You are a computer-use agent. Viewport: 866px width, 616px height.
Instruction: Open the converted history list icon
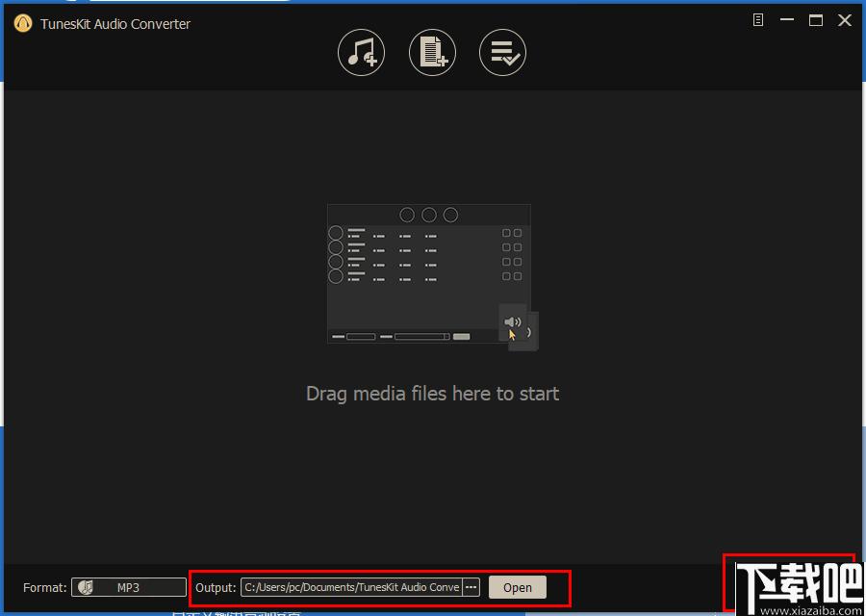pos(502,52)
